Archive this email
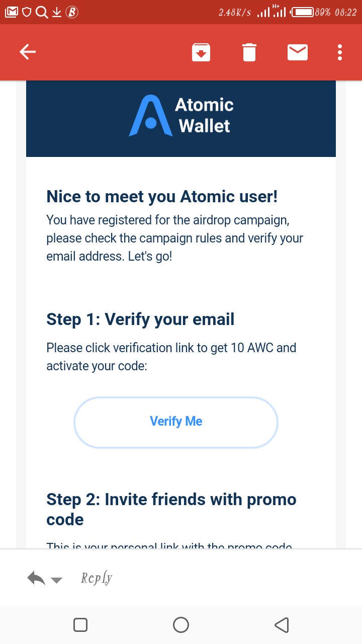Image resolution: width=362 pixels, height=644 pixels. (201, 52)
